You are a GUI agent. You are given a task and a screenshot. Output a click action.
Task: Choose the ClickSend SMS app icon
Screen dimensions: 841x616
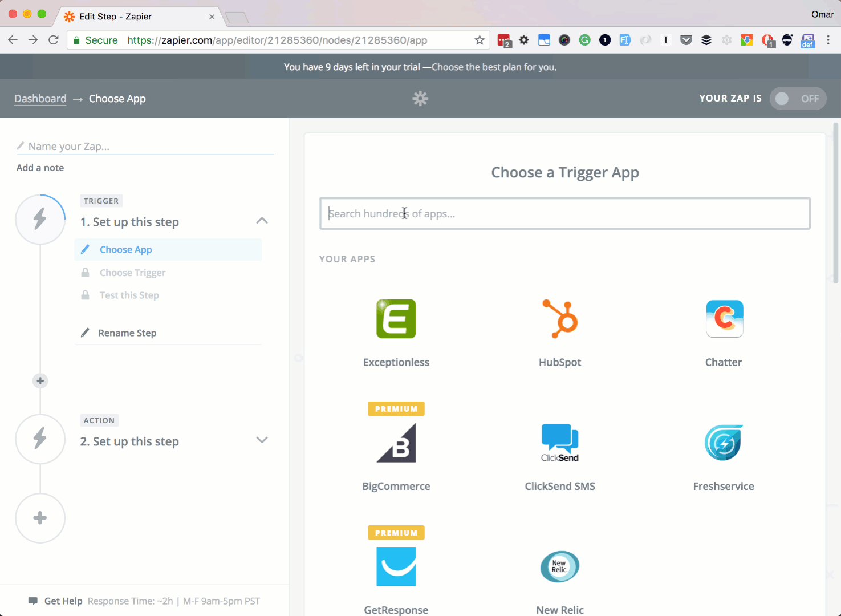coord(560,443)
